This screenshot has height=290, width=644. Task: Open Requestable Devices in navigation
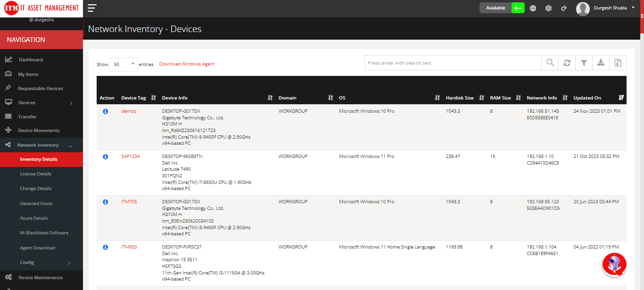40,89
